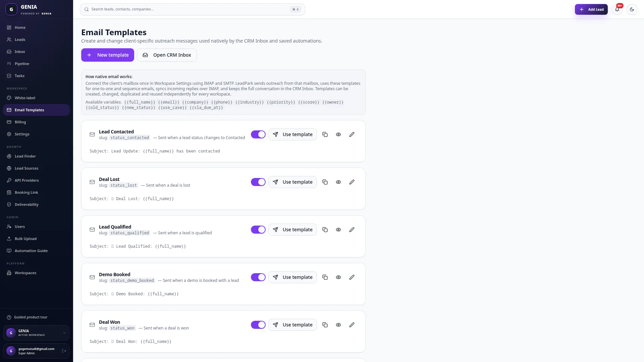
Task: Click envelope icon of Demo Booked card
Action: (92, 277)
